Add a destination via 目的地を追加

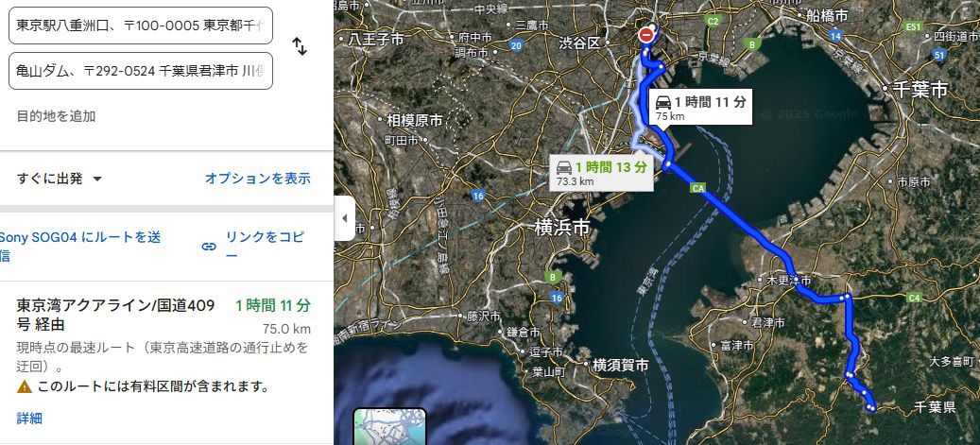56,116
